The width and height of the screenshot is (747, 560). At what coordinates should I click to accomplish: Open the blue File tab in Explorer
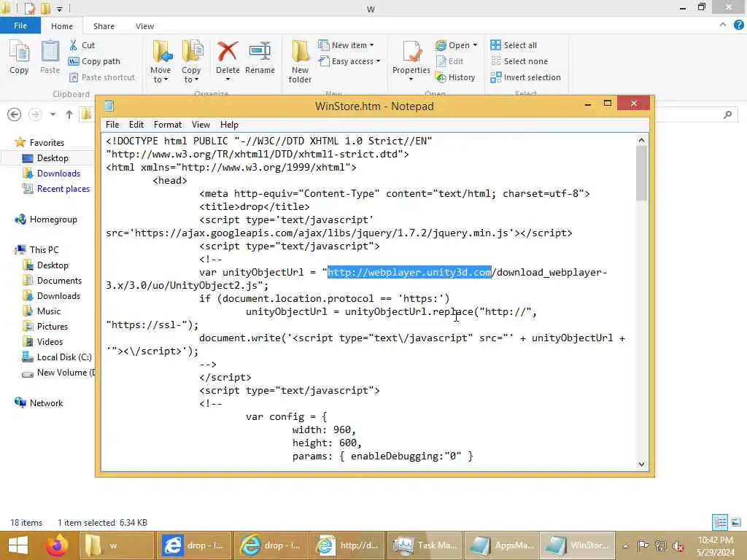[x=20, y=26]
